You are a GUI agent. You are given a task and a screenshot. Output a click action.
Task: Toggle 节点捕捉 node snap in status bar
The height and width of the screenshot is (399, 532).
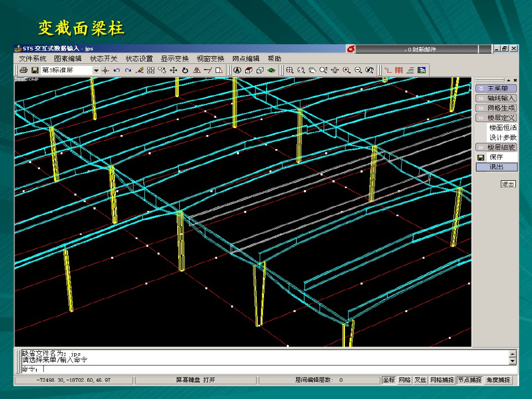coord(469,380)
